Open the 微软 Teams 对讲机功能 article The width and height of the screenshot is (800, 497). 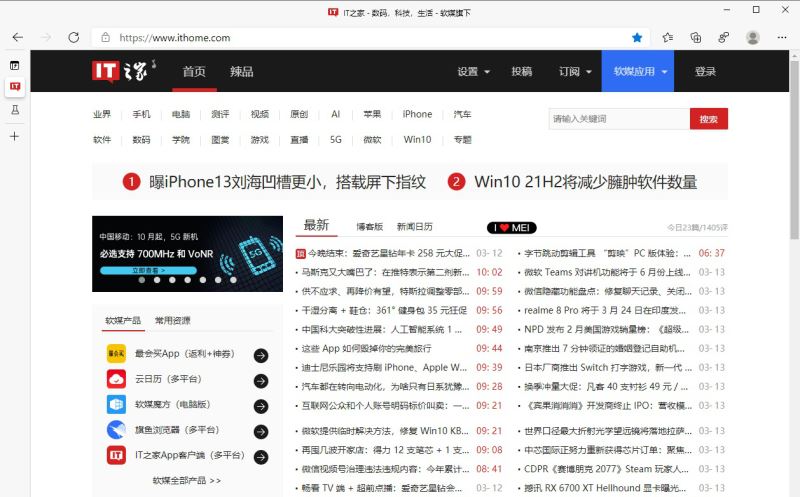coord(608,272)
